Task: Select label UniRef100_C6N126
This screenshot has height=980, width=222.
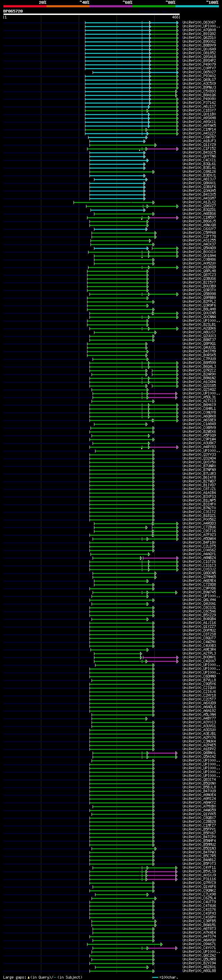Action: (x=199, y=172)
